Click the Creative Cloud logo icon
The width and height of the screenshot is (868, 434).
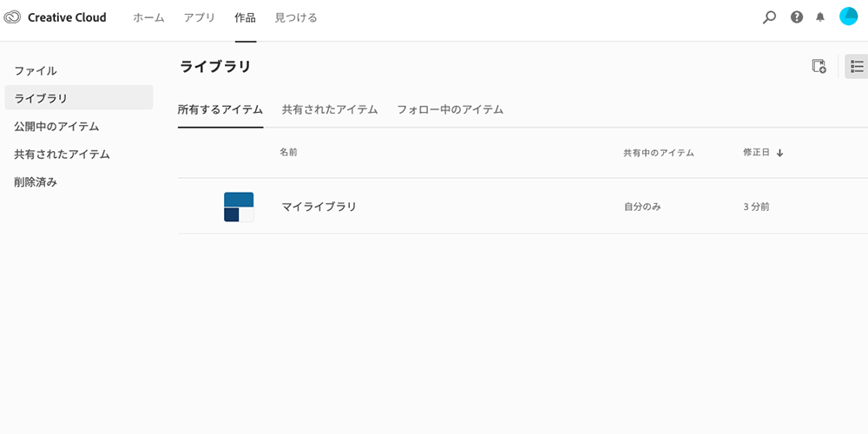coord(11,17)
